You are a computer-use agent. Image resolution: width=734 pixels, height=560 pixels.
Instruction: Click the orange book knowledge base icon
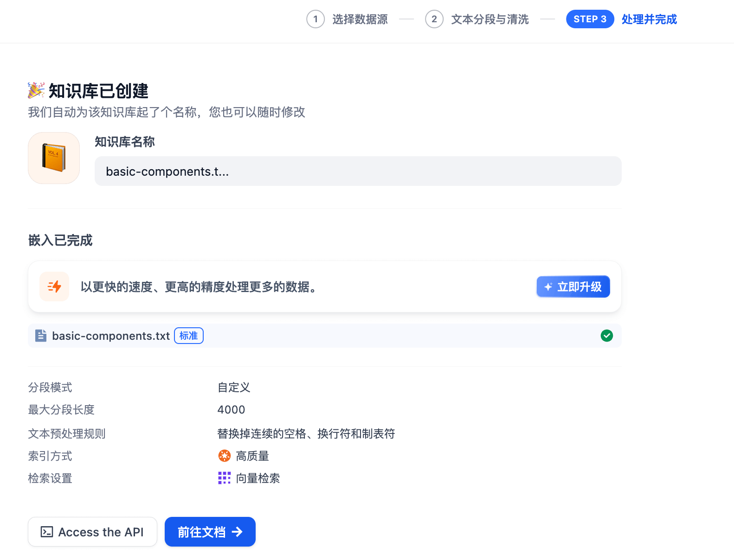tap(54, 158)
